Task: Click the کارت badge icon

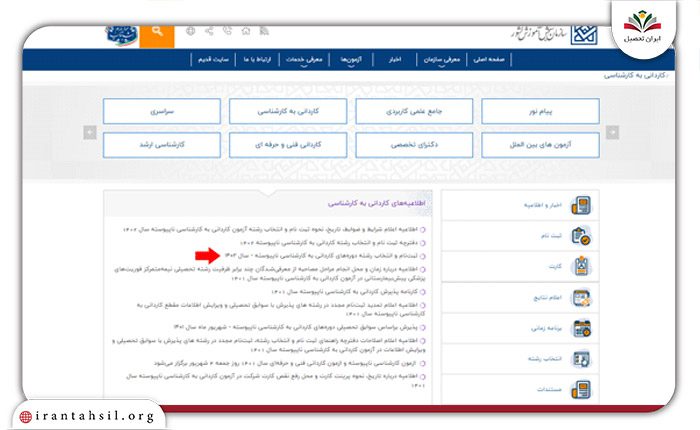Action: click(x=581, y=266)
